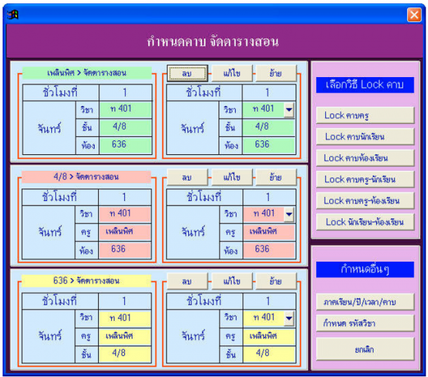The image size is (428, 377).
Task: Click the yellow ชั้น 4/8 field below the วิชา dropdown
Action: point(269,354)
